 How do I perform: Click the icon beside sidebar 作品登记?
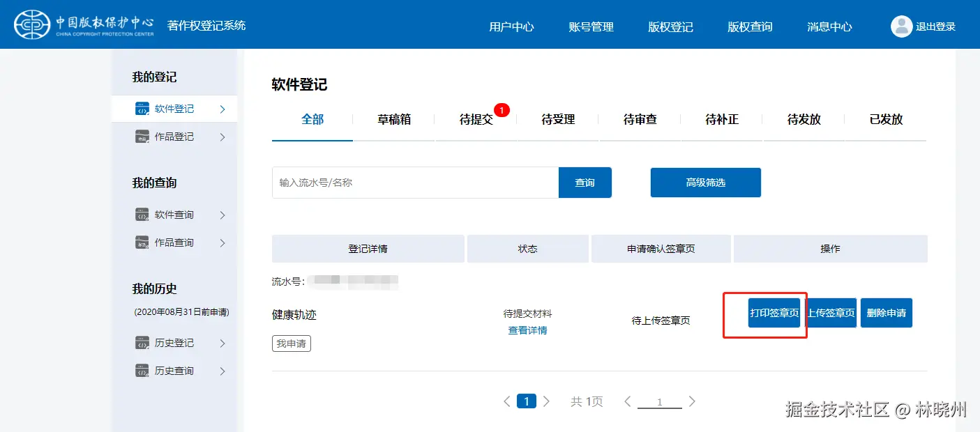(142, 137)
